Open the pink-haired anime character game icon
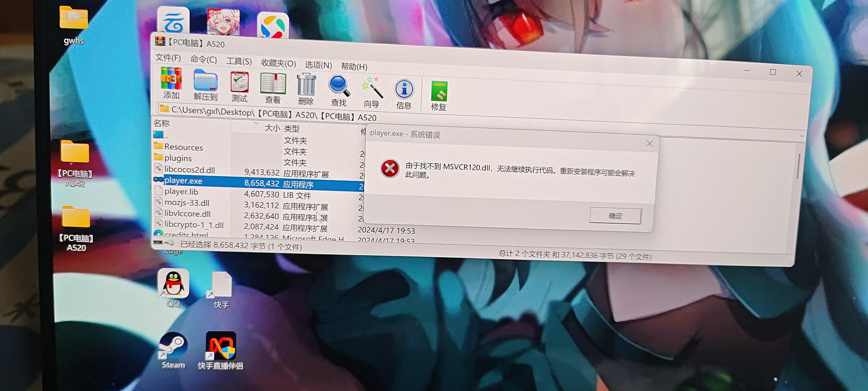868x391 pixels. pos(223,22)
